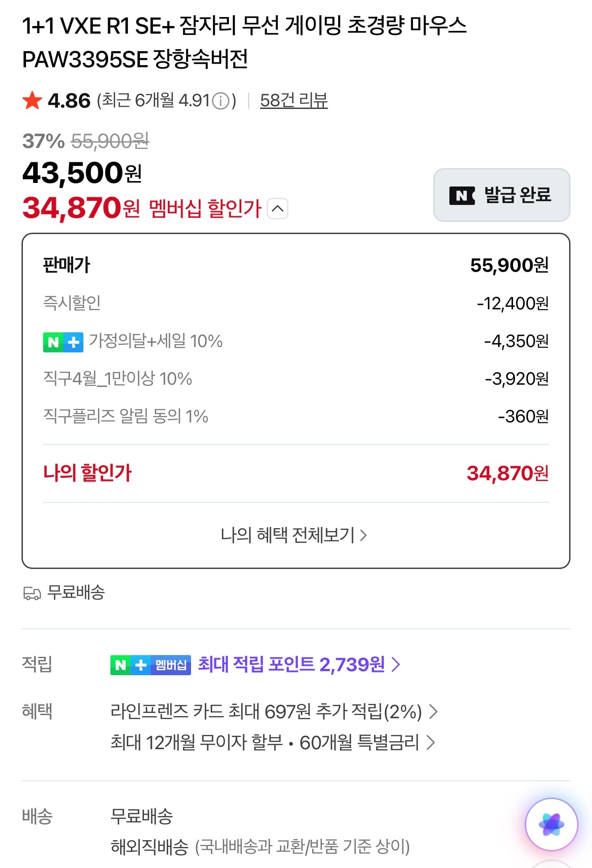Tap the free shipping truck icon
The image size is (592, 868).
[x=32, y=593]
